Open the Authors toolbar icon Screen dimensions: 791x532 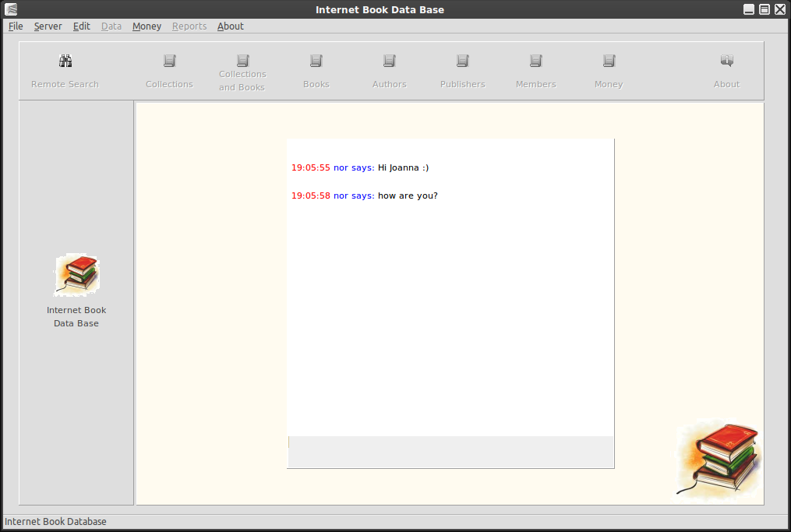tap(389, 61)
